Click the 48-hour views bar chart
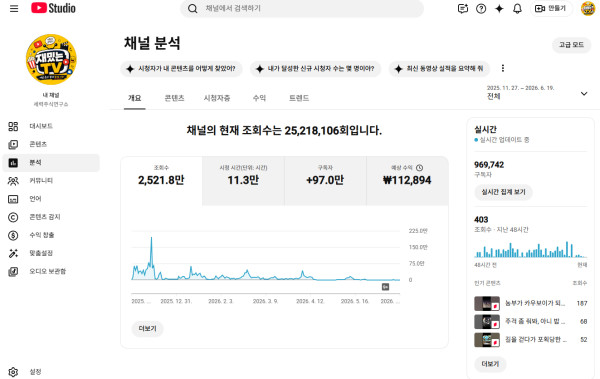 coord(530,250)
